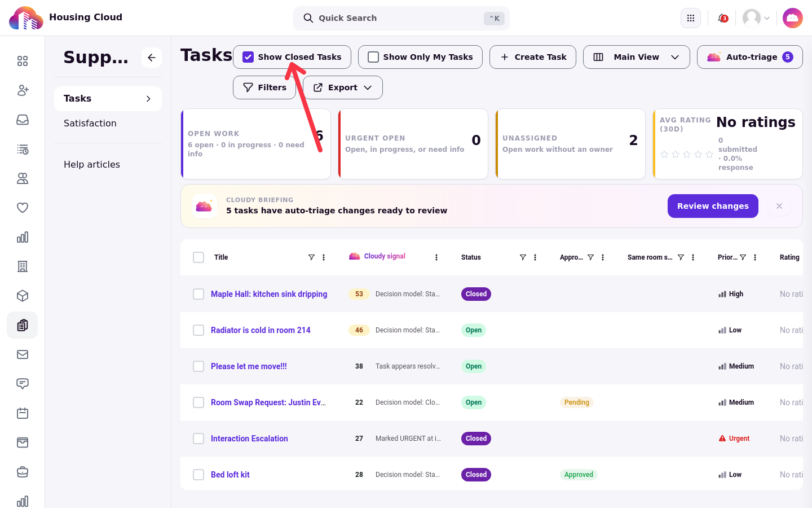Open notifications bell with the 3 badge
812x508 pixels.
pyautogui.click(x=722, y=18)
